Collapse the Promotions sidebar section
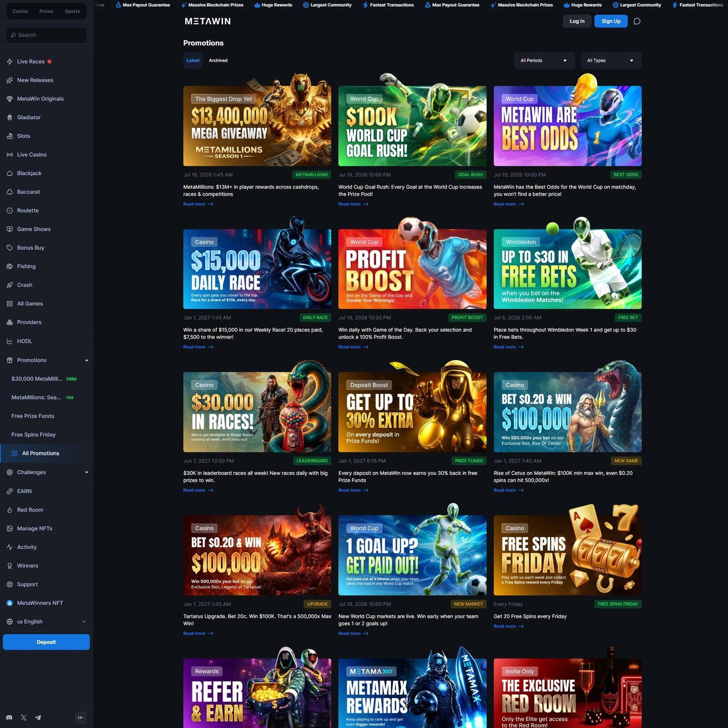Screen dimensions: 728x728 86,360
